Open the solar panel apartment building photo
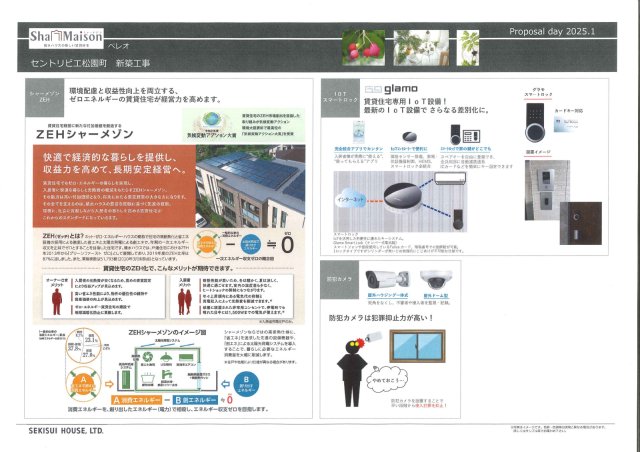Image resolution: width=640 pixels, height=452 pixels. [x=250, y=187]
